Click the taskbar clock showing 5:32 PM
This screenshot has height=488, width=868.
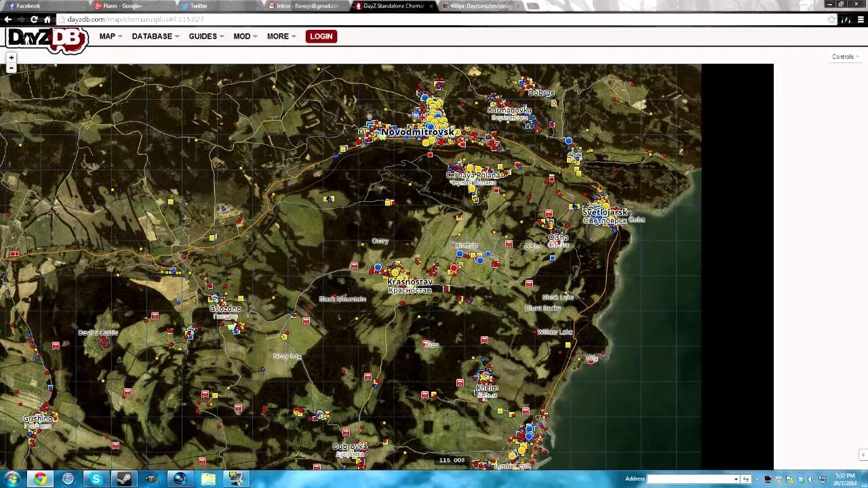[x=845, y=479]
